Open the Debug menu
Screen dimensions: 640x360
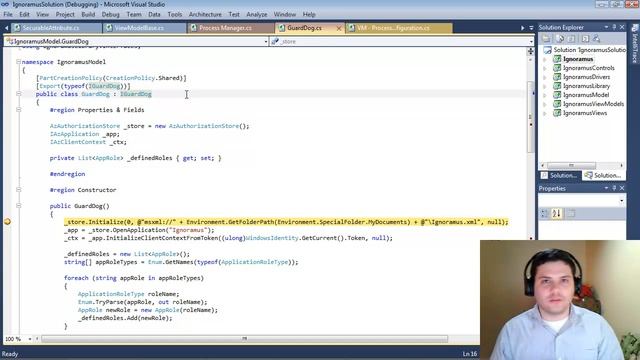[x=110, y=14]
